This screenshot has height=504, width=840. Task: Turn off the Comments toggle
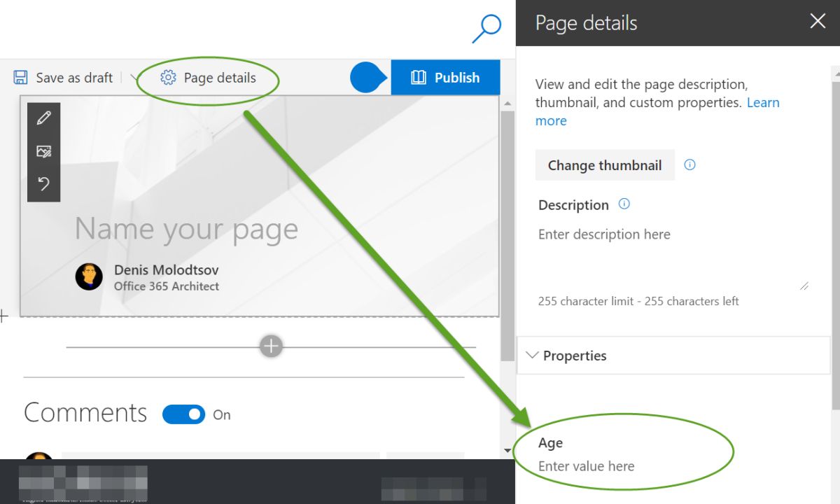[183, 414]
